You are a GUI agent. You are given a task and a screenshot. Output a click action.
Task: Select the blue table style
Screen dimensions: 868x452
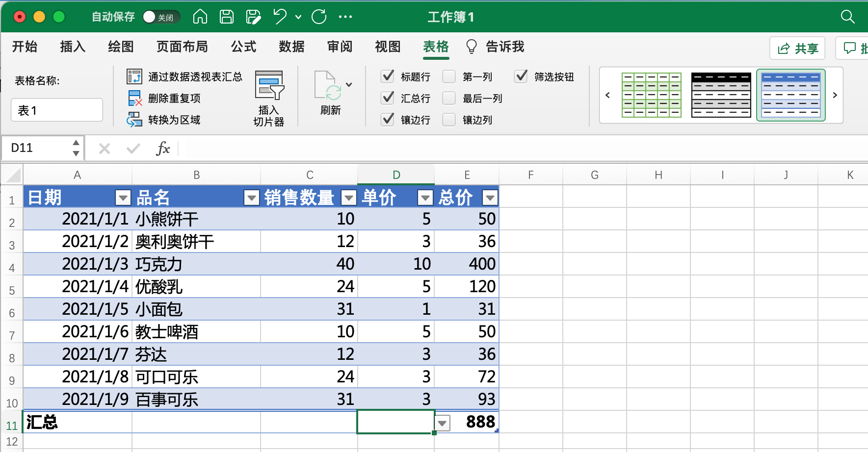[x=791, y=95]
